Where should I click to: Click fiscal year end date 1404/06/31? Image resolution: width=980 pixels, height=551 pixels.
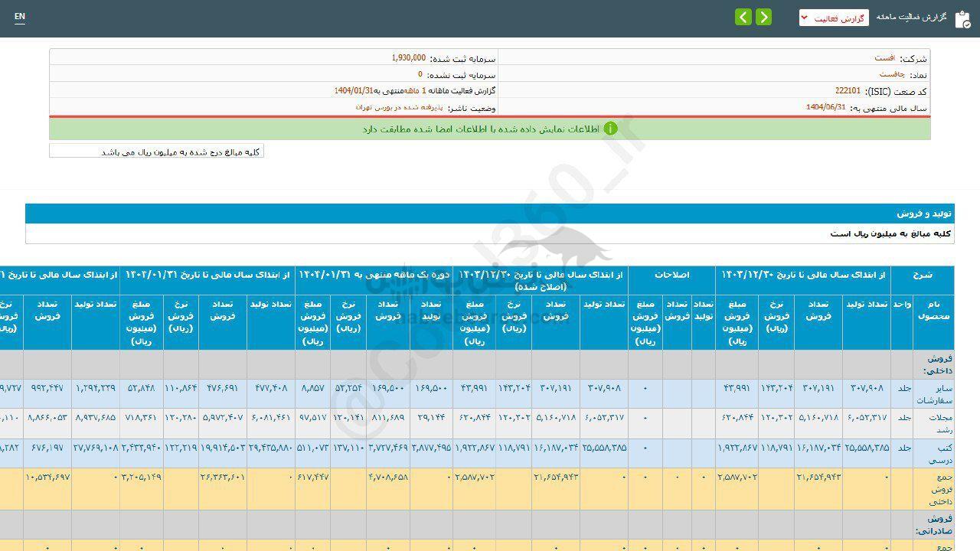click(825, 108)
